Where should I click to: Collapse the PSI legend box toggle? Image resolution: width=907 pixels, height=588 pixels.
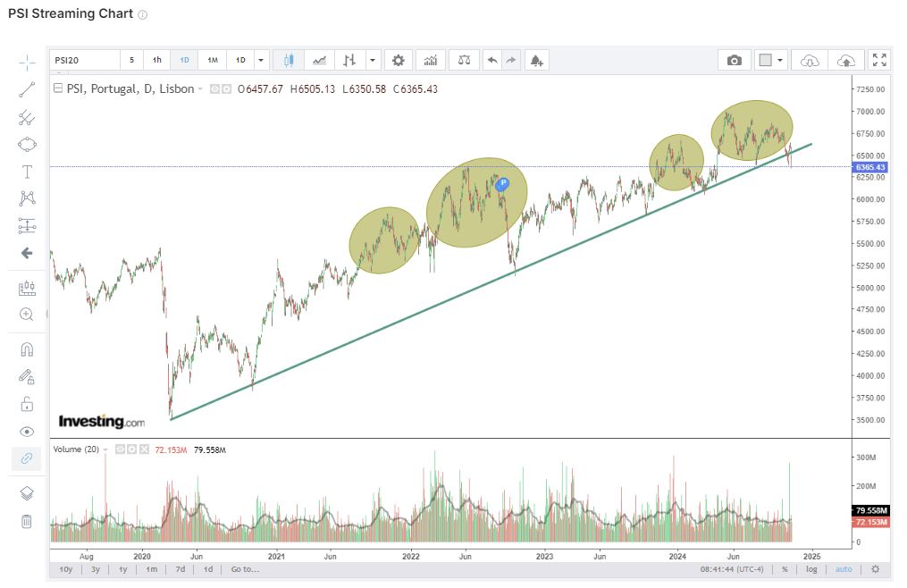coord(58,88)
